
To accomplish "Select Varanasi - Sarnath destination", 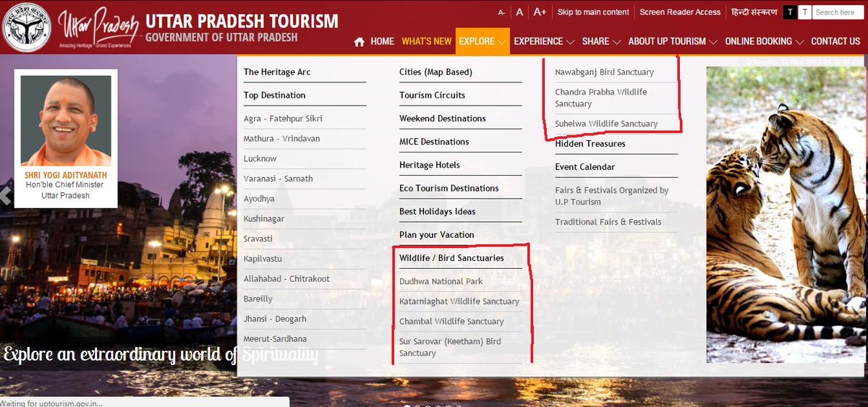I will [x=278, y=179].
